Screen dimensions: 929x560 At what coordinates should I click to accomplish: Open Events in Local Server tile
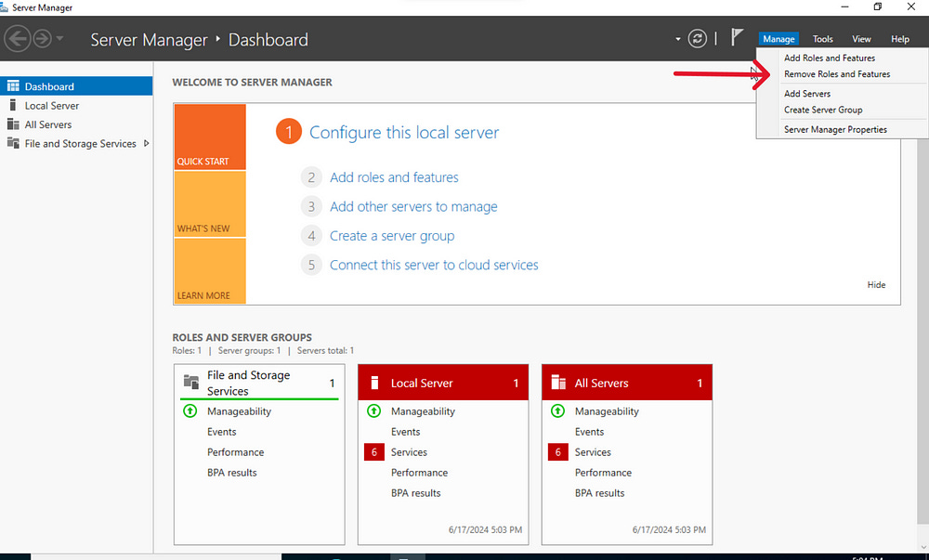(x=405, y=432)
